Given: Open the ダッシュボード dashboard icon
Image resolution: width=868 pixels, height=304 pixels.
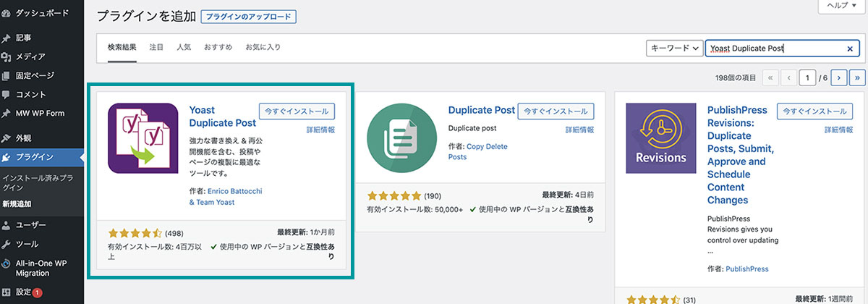Looking at the screenshot, I should [x=7, y=13].
